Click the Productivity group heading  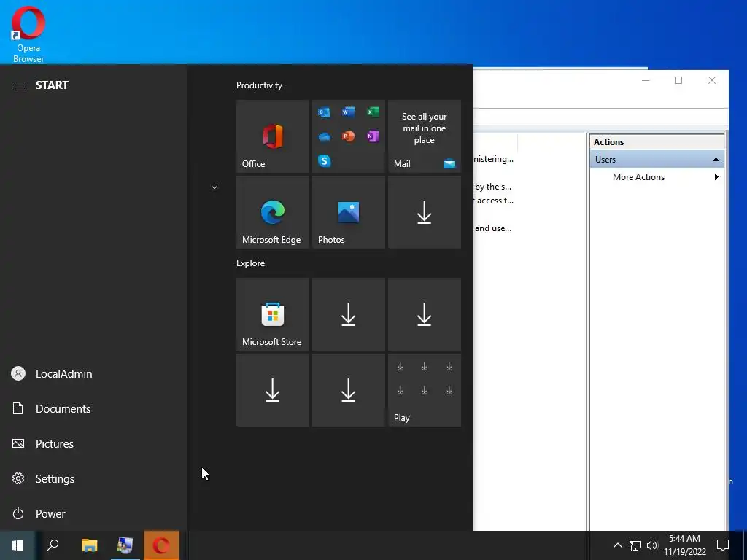click(x=259, y=85)
